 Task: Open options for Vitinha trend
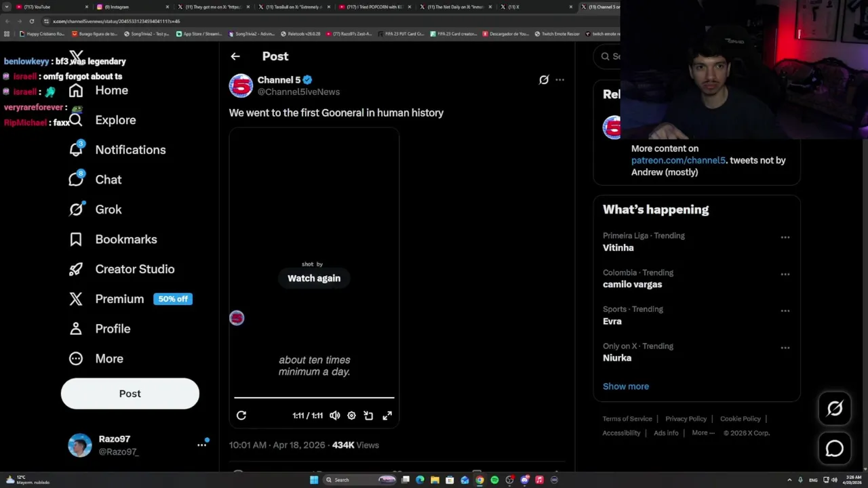point(785,237)
